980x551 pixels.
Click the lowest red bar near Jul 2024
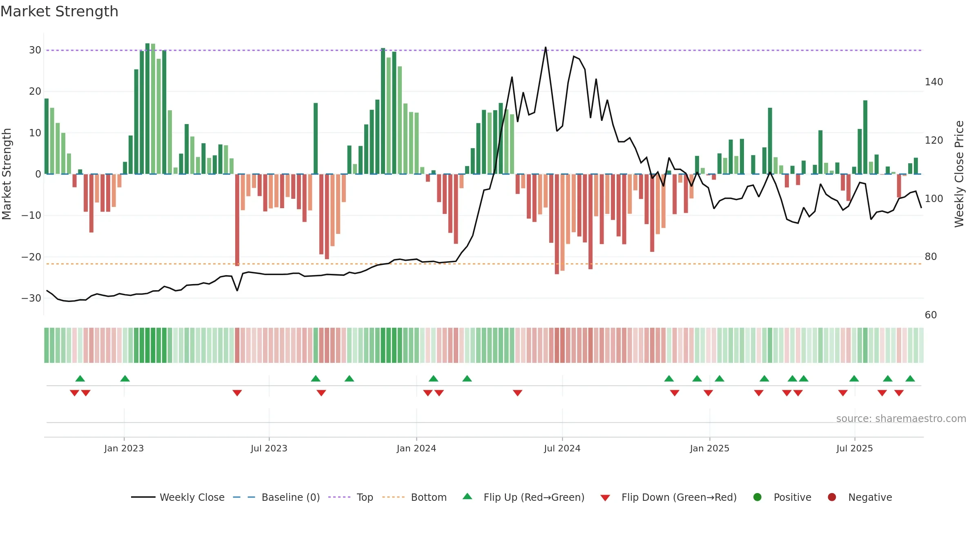557,224
